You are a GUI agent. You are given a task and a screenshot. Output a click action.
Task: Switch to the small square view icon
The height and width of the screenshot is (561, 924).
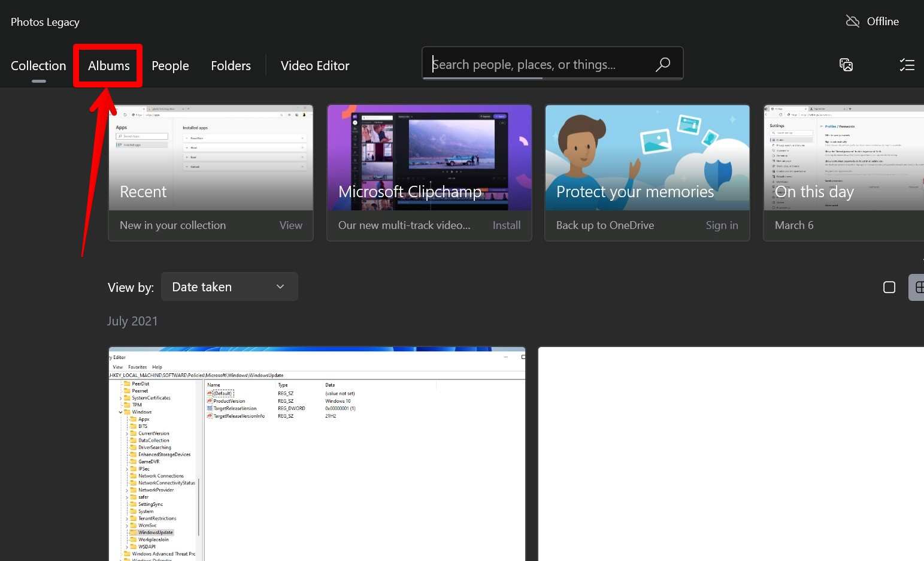(x=889, y=287)
